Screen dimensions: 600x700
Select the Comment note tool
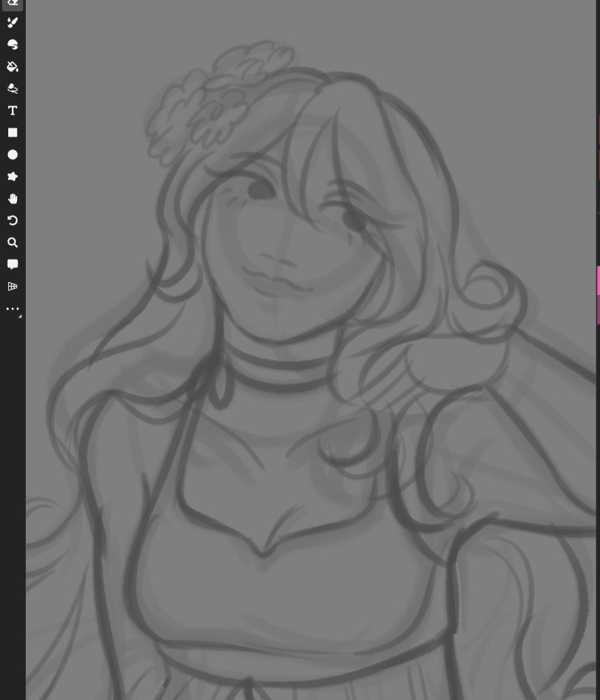coord(12,264)
